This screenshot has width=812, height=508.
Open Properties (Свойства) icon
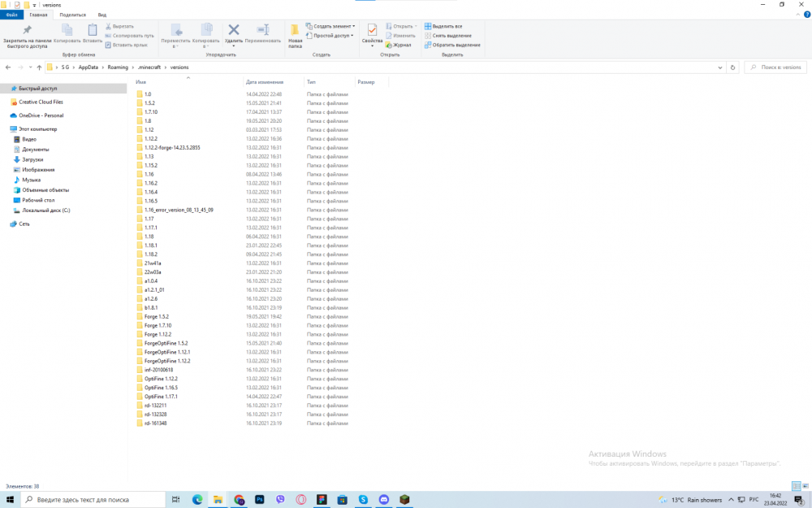coord(372,30)
